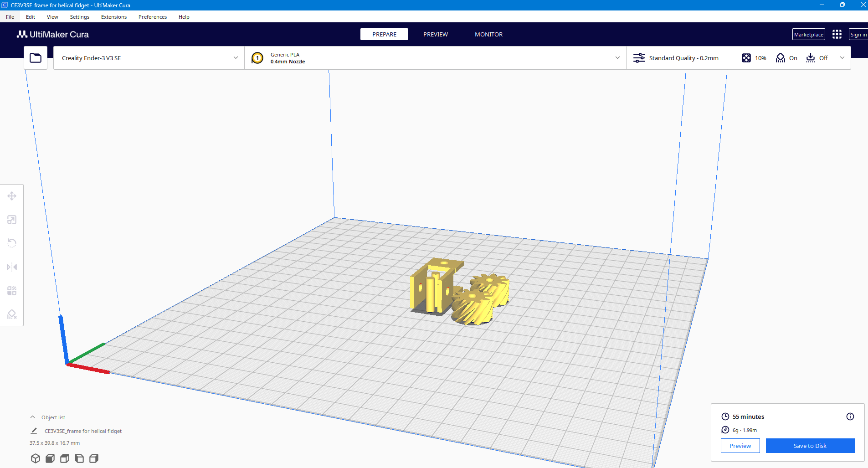Screen dimensions: 868x468
Task: Minimize the Cura window
Action: [822, 5]
